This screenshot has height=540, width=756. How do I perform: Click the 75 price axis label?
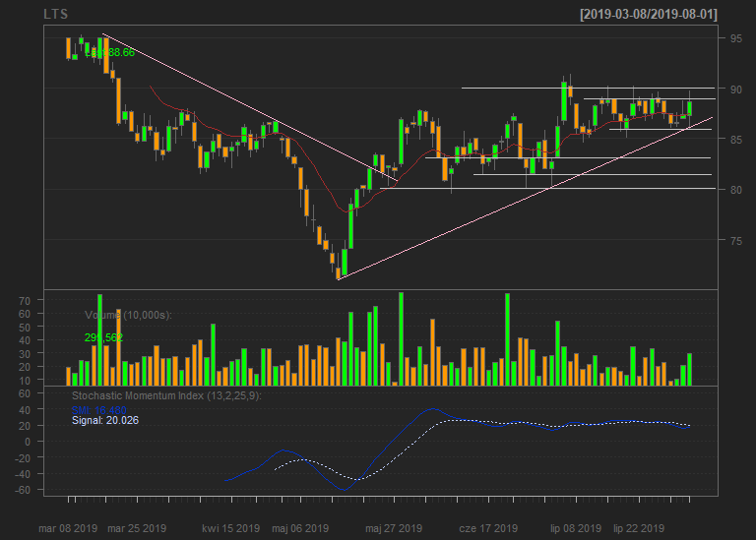pos(735,240)
